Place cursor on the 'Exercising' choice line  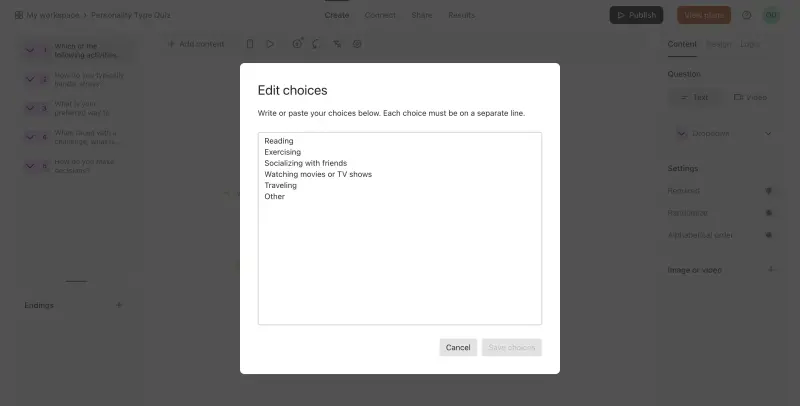pyautogui.click(x=283, y=152)
